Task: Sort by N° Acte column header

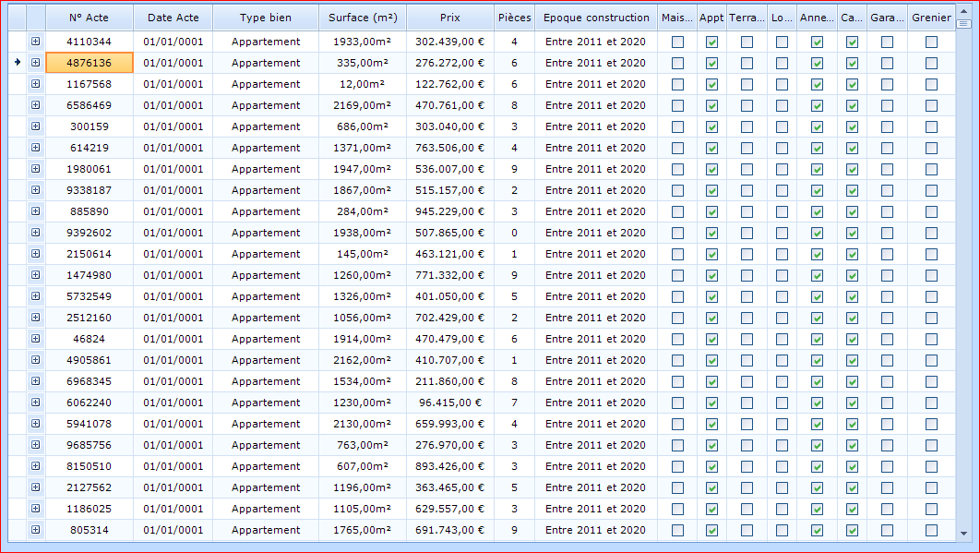Action: [89, 18]
